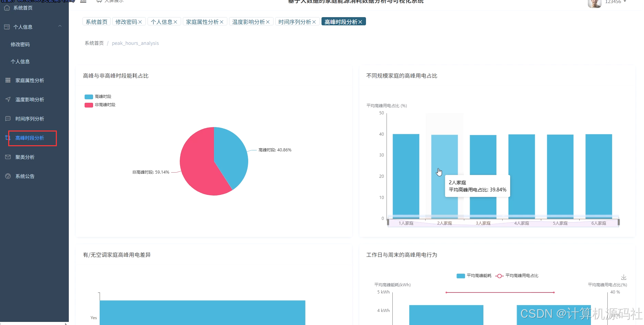Image resolution: width=644 pixels, height=325 pixels.
Task: Click the 个人信息 group card icon
Action: point(7,27)
